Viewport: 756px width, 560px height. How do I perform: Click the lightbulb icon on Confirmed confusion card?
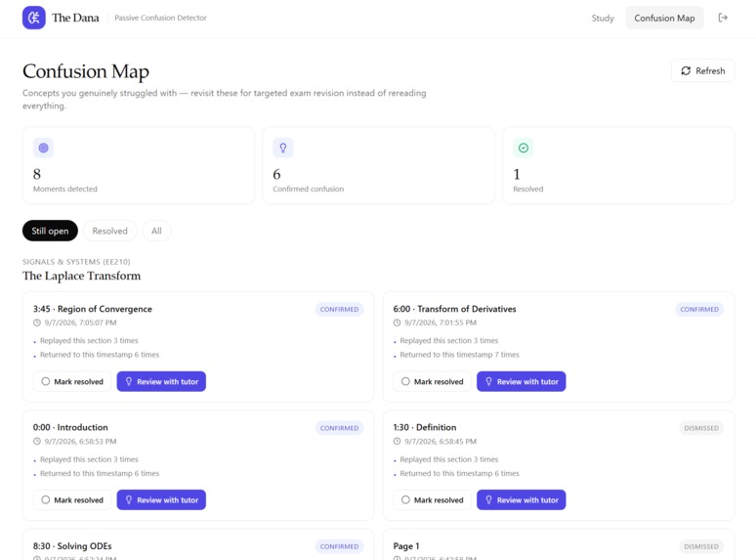pyautogui.click(x=283, y=148)
